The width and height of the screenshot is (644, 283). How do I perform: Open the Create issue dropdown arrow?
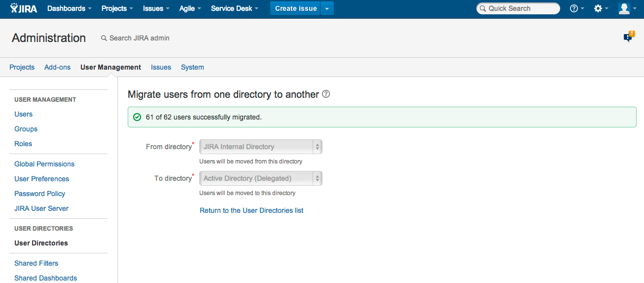tap(327, 8)
